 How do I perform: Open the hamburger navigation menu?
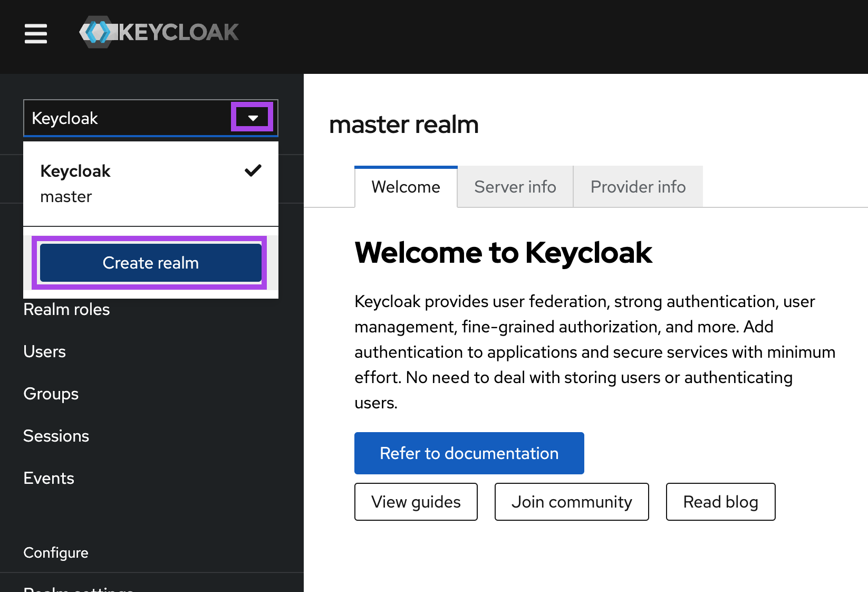click(x=36, y=34)
